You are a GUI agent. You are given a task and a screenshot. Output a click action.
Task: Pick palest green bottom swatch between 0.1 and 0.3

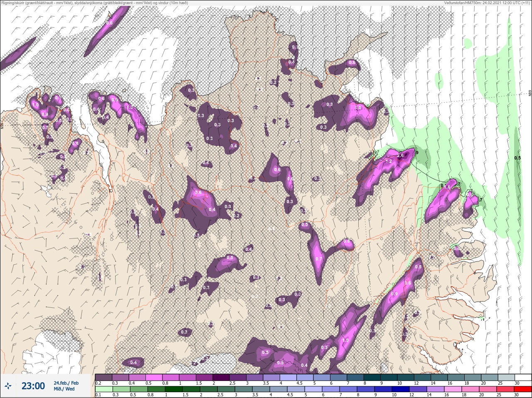[103, 389]
